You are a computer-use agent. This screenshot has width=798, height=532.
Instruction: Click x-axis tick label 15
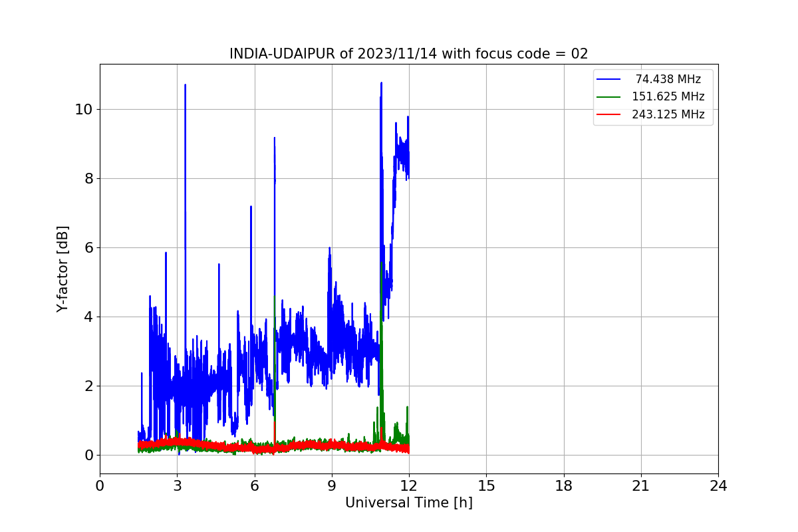pyautogui.click(x=486, y=486)
